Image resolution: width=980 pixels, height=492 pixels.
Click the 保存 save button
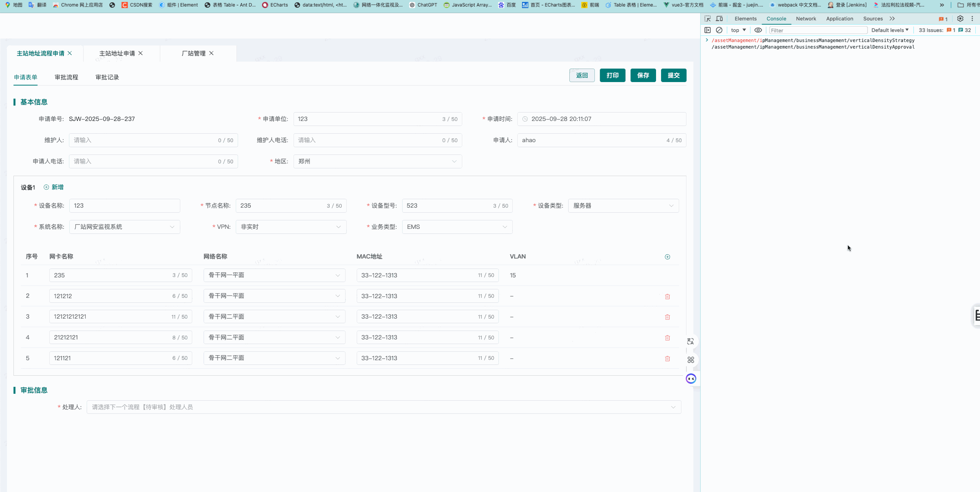643,75
